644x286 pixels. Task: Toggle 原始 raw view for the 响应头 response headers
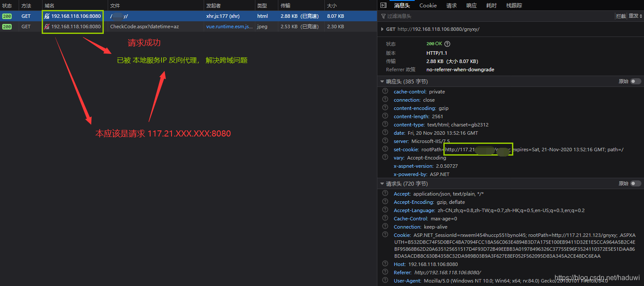pos(636,81)
